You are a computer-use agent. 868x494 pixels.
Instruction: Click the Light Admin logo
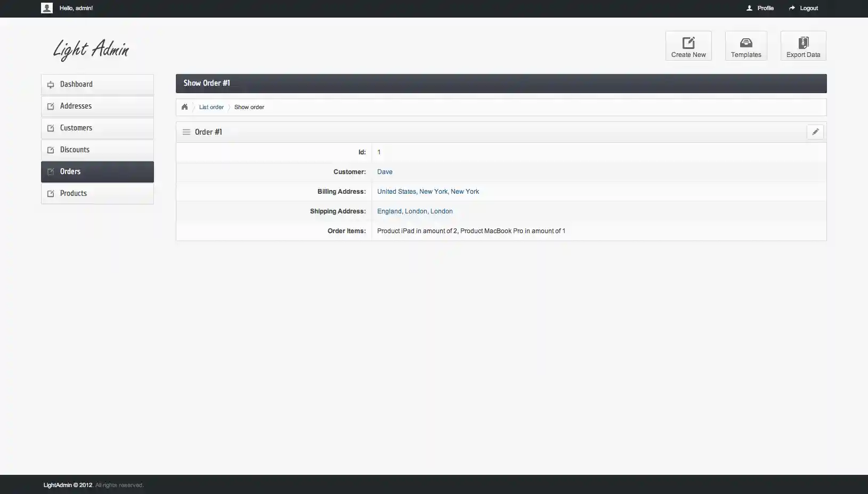pos(91,50)
